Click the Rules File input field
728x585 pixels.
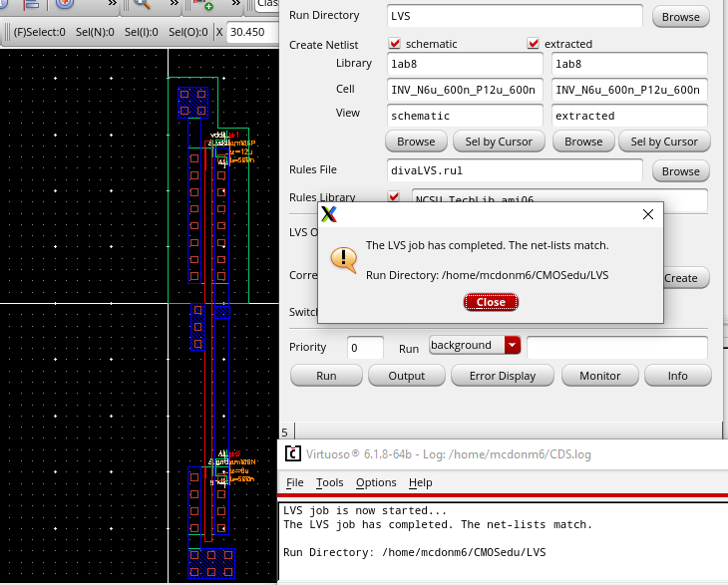point(514,170)
